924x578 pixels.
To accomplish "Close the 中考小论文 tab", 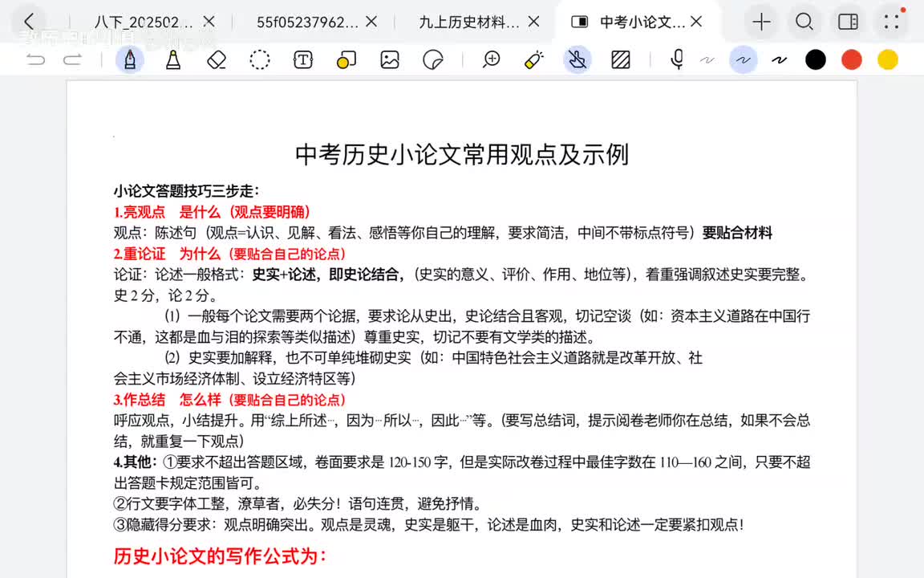I will pyautogui.click(x=696, y=22).
